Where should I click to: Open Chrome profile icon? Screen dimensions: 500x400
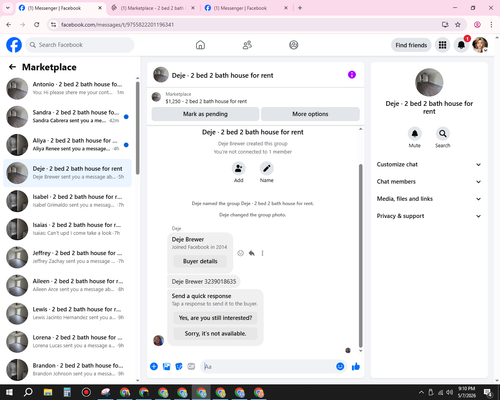click(x=477, y=25)
